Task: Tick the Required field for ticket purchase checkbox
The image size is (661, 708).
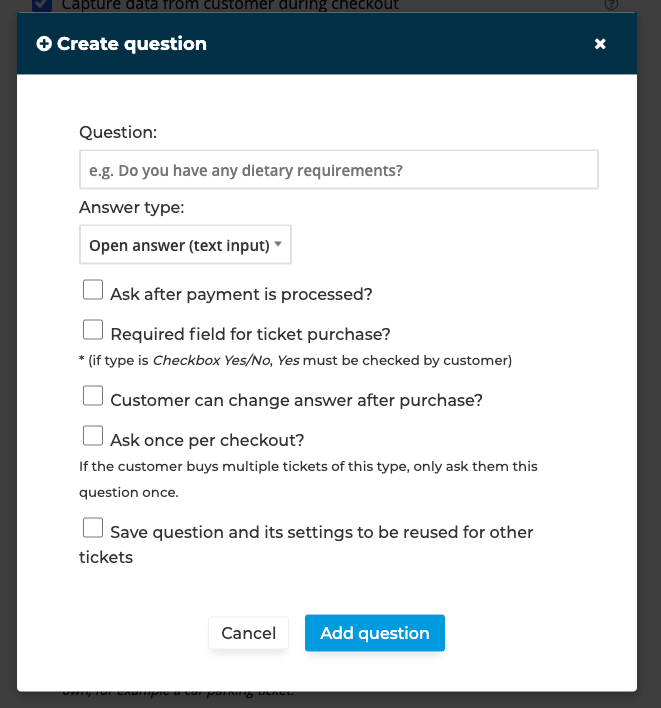Action: tap(93, 329)
